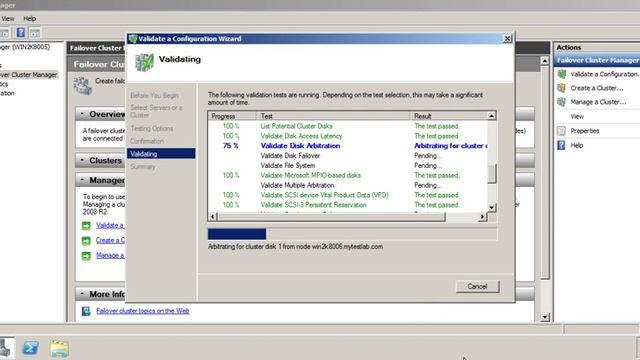
Task: Select the Validate File System row
Action: click(348, 165)
